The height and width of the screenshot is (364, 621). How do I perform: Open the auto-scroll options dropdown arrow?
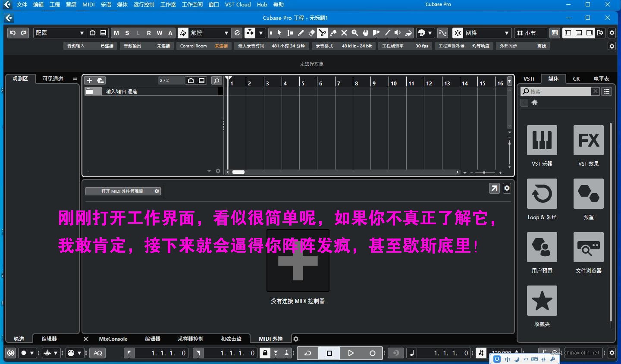[260, 33]
